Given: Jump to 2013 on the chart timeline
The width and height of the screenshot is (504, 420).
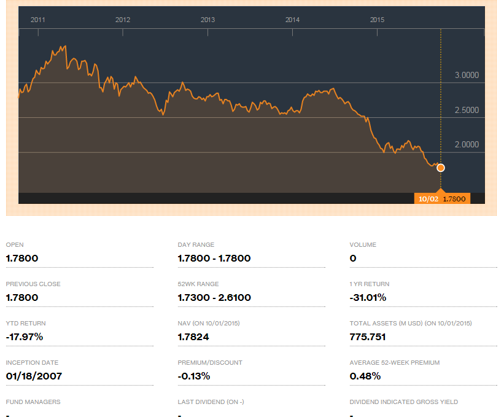Looking at the screenshot, I should [x=208, y=20].
